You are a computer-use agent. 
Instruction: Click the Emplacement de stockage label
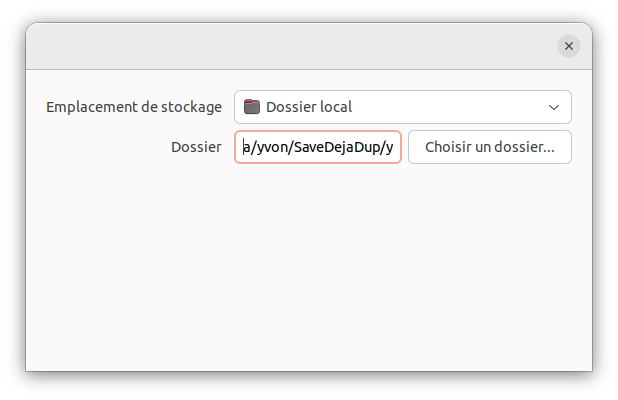(x=134, y=107)
